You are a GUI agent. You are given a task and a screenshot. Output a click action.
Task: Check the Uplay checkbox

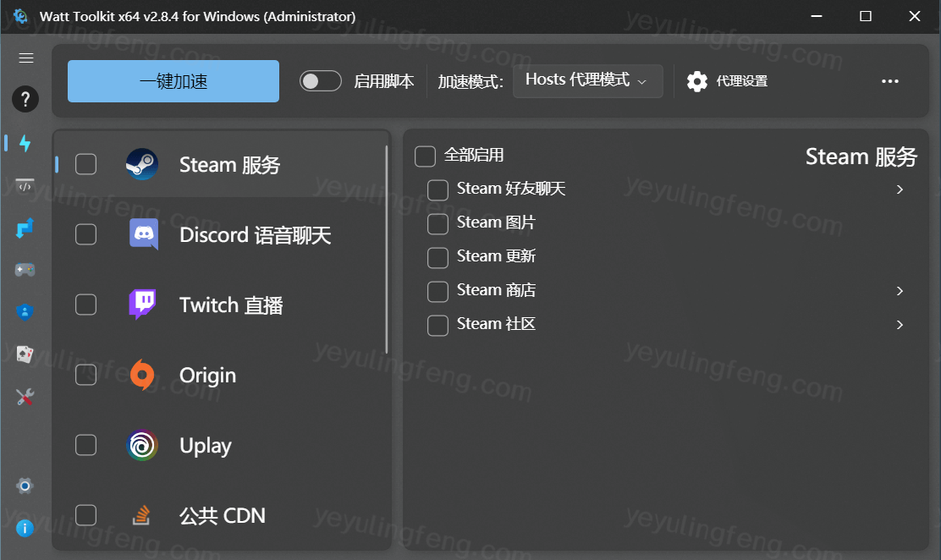click(x=85, y=445)
